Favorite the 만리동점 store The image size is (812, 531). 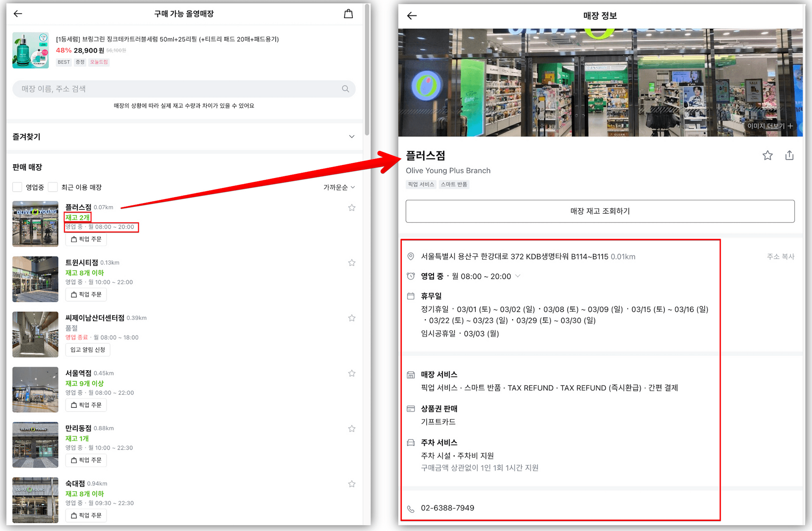pos(351,429)
